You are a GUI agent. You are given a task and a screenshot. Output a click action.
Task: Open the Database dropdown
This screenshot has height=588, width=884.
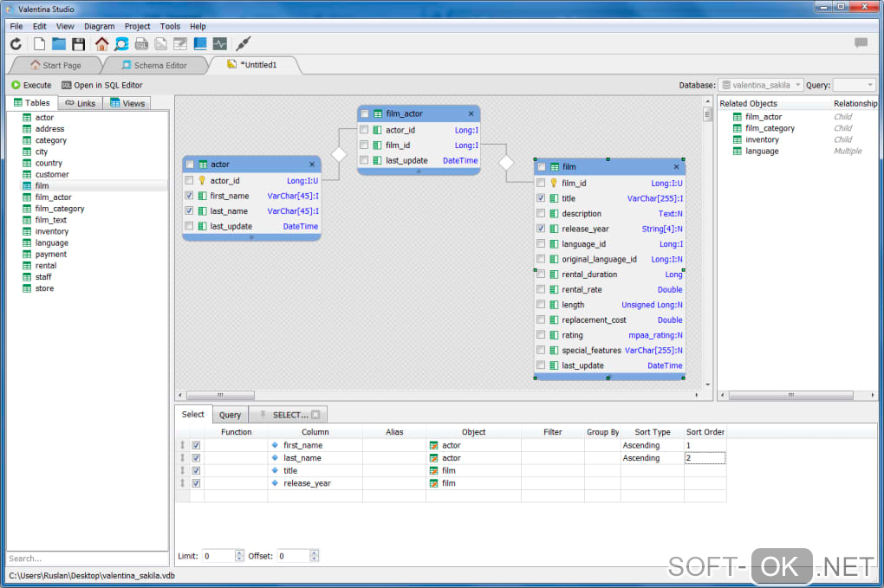tap(761, 85)
